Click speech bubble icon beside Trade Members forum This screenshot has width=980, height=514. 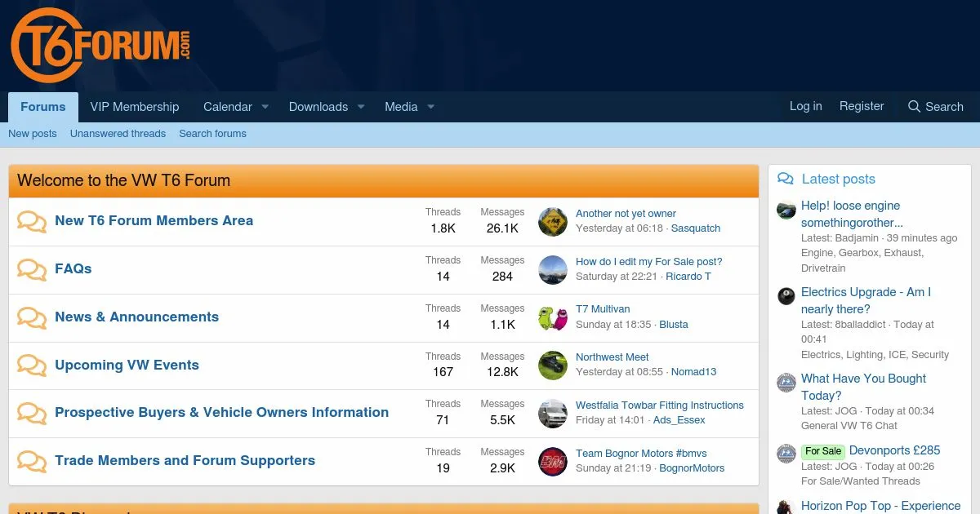coord(32,461)
